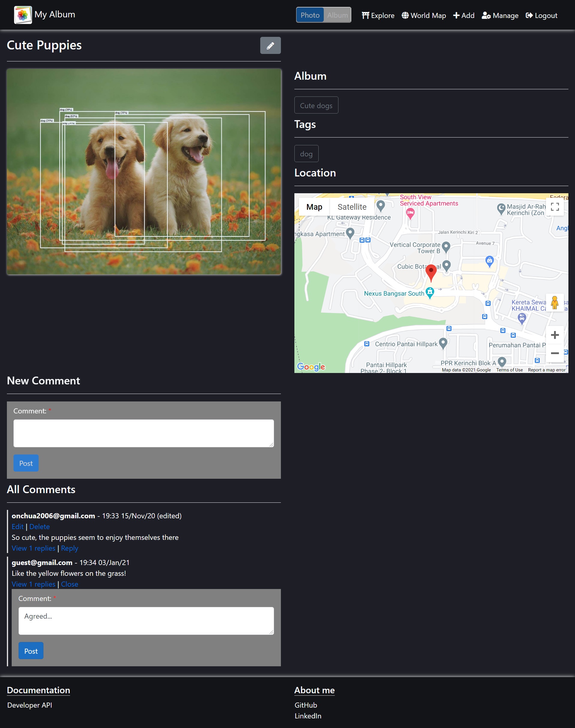
Task: Zoom in the map with plus button
Action: [554, 335]
